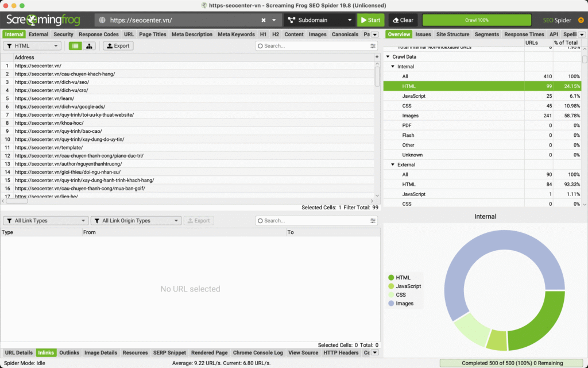Screen dimensions: 588x368
Task: Select the cau-chuyen-khach-hang URL row
Action: (65, 74)
